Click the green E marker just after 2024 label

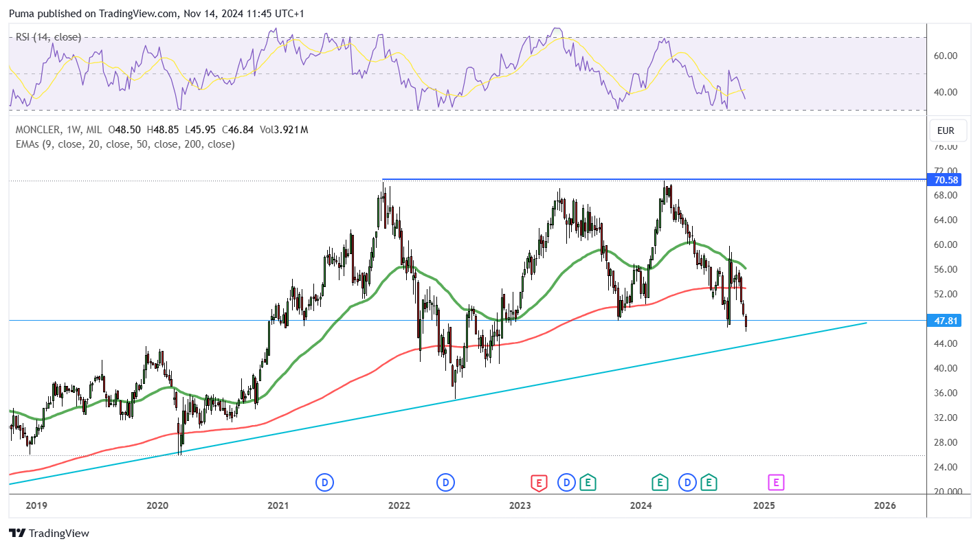660,483
